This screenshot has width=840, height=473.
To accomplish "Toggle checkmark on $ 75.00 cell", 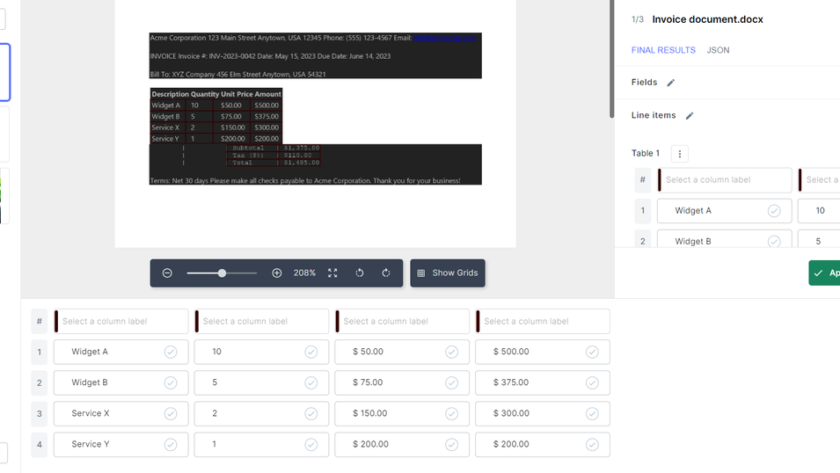I will click(x=451, y=383).
